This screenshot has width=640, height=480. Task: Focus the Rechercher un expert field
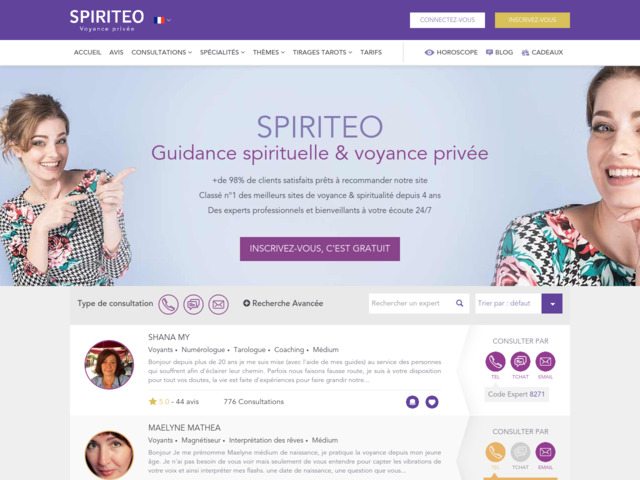pos(411,303)
